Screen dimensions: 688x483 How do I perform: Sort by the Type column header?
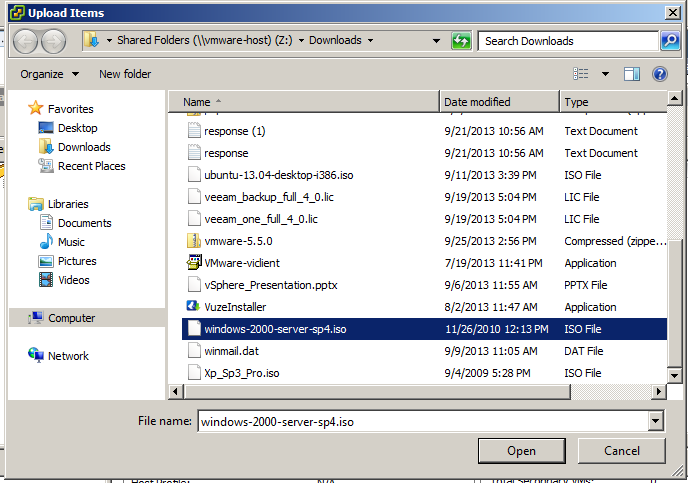pos(613,102)
